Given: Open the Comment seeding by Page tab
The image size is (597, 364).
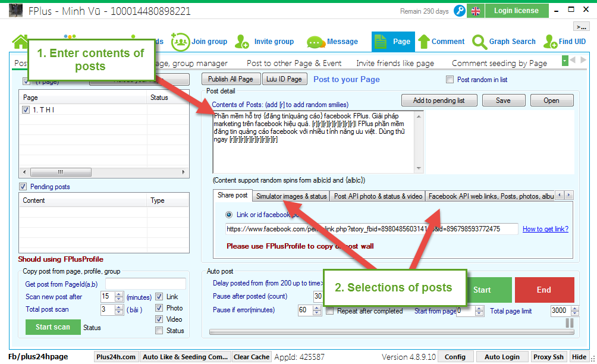Looking at the screenshot, I should (499, 63).
